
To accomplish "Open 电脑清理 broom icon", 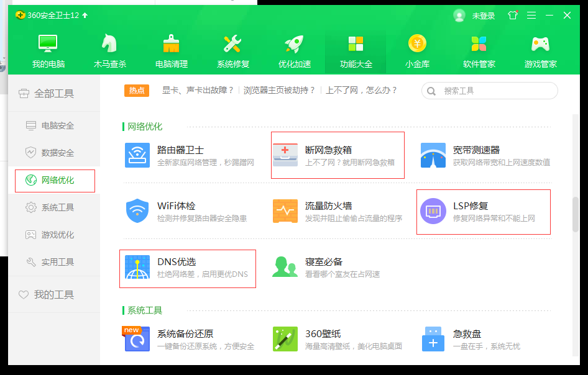I will click(172, 43).
